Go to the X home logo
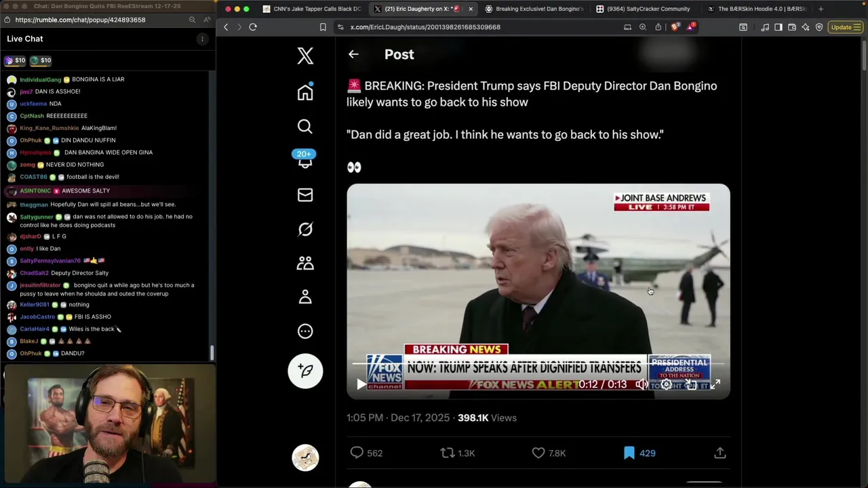Image resolution: width=868 pixels, height=488 pixels. (x=305, y=56)
